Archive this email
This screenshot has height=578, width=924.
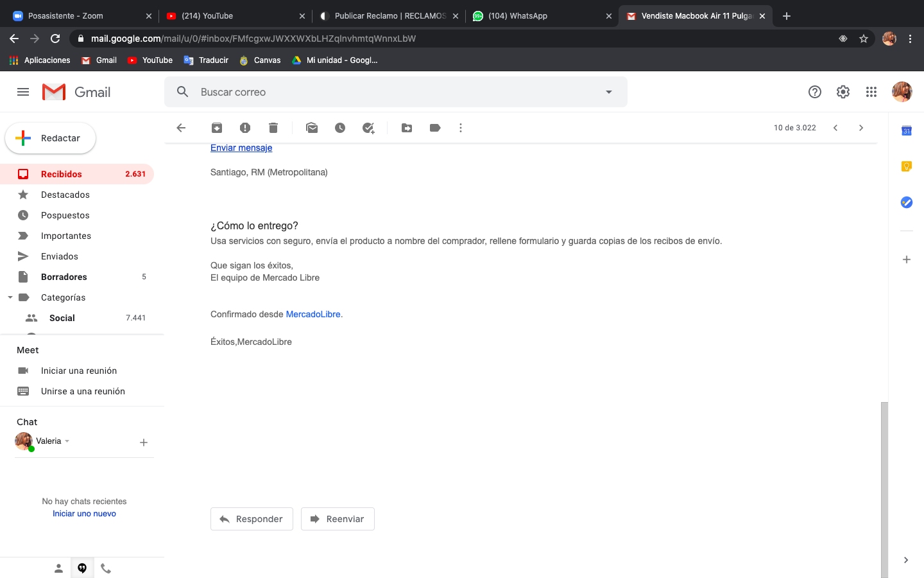(217, 128)
